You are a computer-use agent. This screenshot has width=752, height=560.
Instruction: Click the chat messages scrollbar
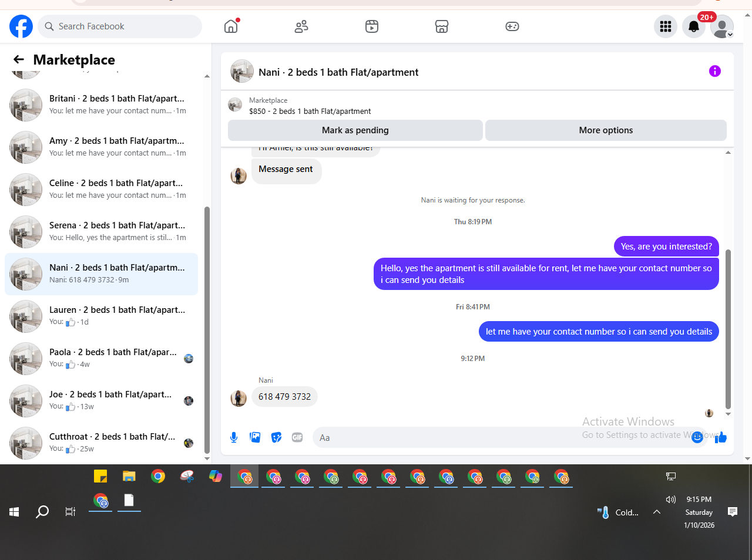728,329
